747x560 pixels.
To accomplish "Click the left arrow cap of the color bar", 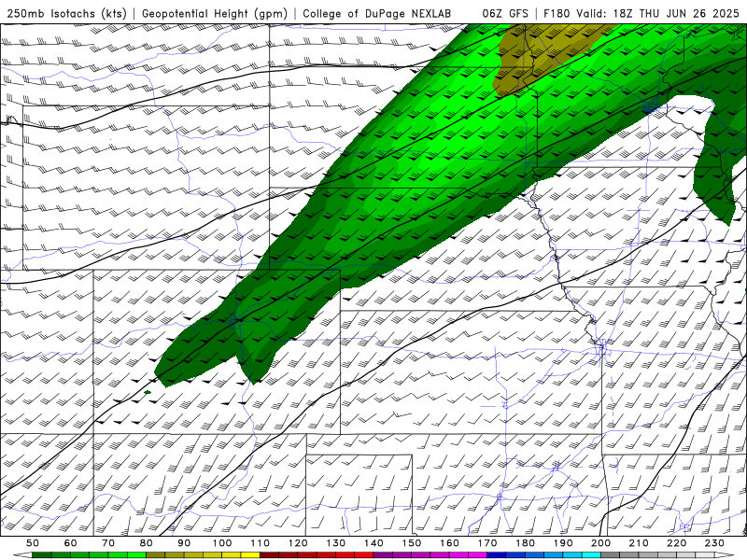I will tap(22, 554).
